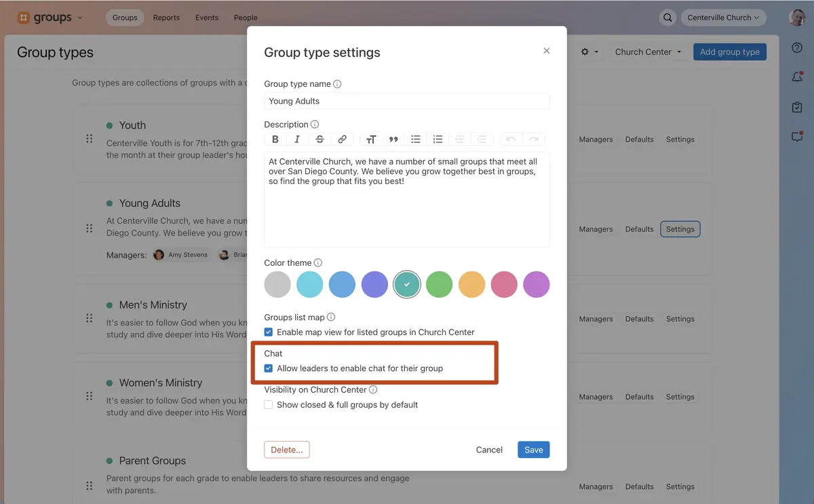This screenshot has width=814, height=504.
Task: Toggle bold formatting in description toolbar
Action: click(x=275, y=139)
